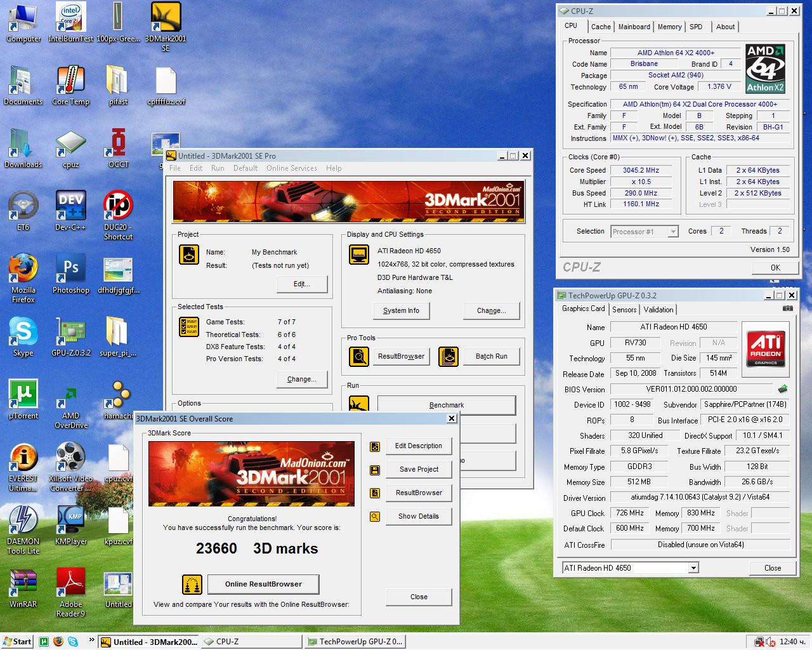Switch to the Cache tab in CPU-Z

[601, 27]
